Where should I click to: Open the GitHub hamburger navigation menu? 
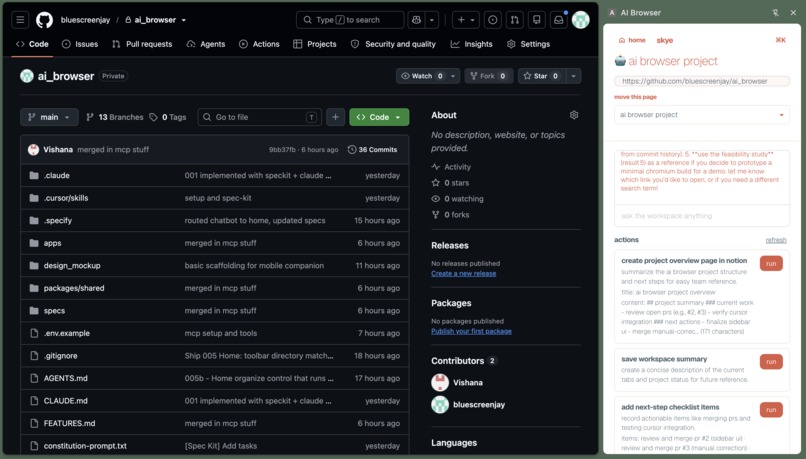(x=20, y=20)
